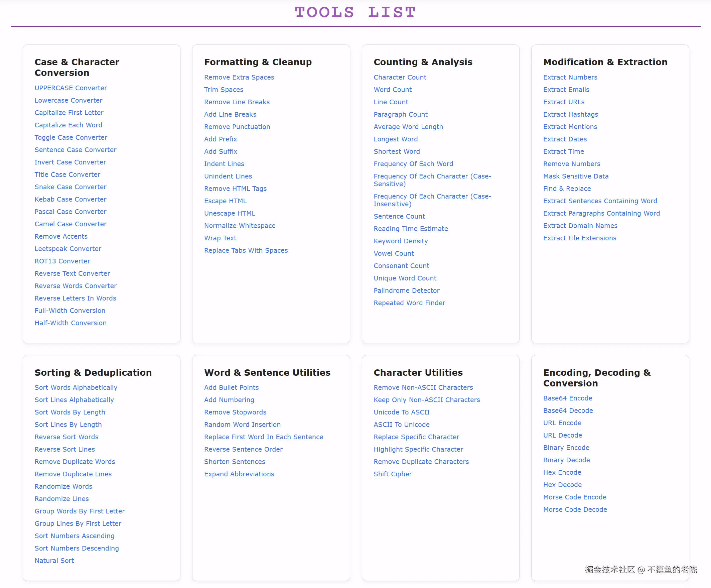Image resolution: width=711 pixels, height=588 pixels.
Task: Open the ROT13 Converter link
Action: (62, 261)
